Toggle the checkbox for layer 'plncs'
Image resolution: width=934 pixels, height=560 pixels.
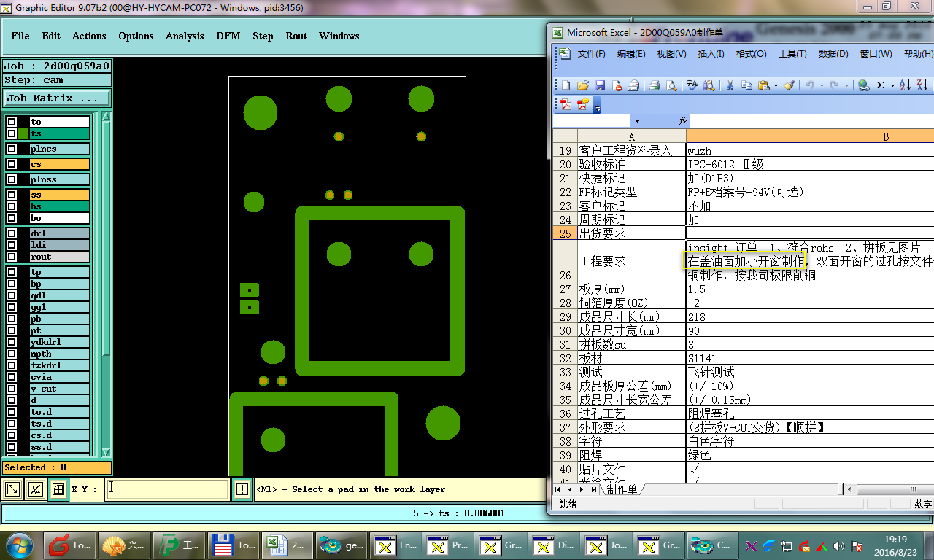12,149
